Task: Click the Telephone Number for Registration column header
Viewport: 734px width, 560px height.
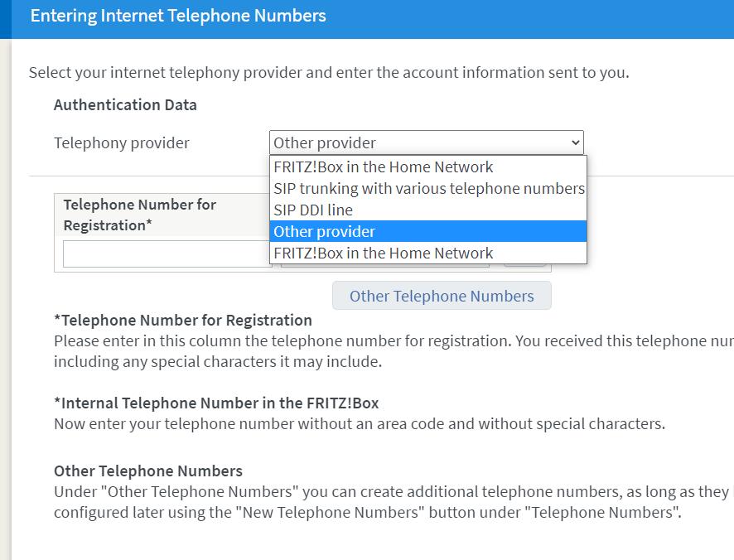Action: point(140,215)
